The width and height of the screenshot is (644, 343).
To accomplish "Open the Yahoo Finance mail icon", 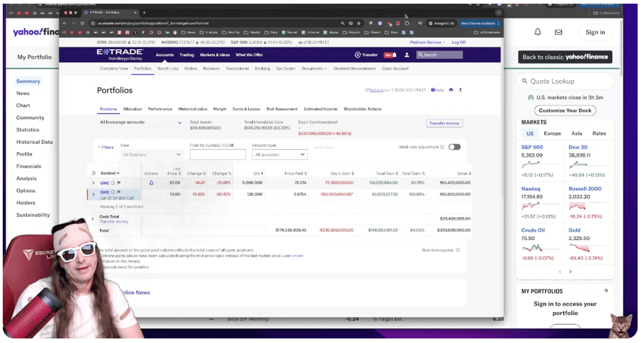I will pyautogui.click(x=558, y=32).
